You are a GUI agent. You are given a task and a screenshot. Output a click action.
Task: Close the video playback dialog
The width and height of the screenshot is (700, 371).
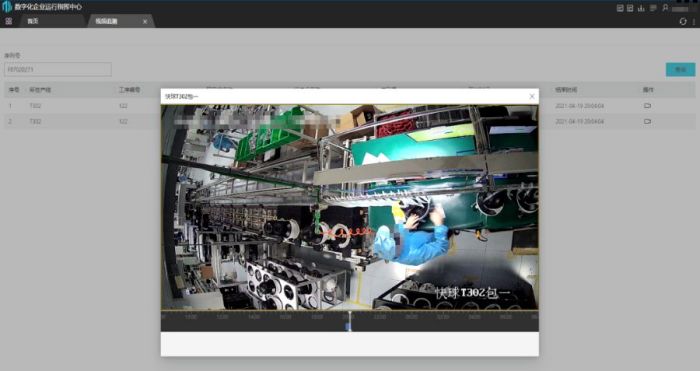[x=532, y=96]
